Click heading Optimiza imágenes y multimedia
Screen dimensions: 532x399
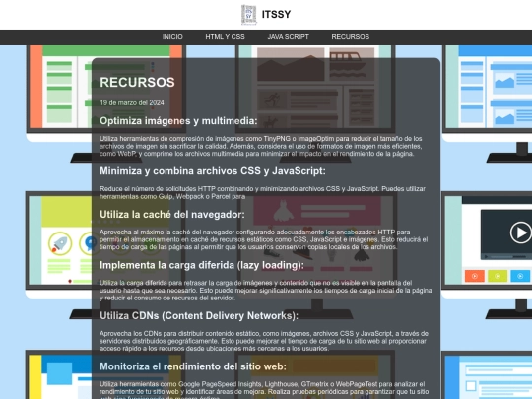(x=178, y=121)
